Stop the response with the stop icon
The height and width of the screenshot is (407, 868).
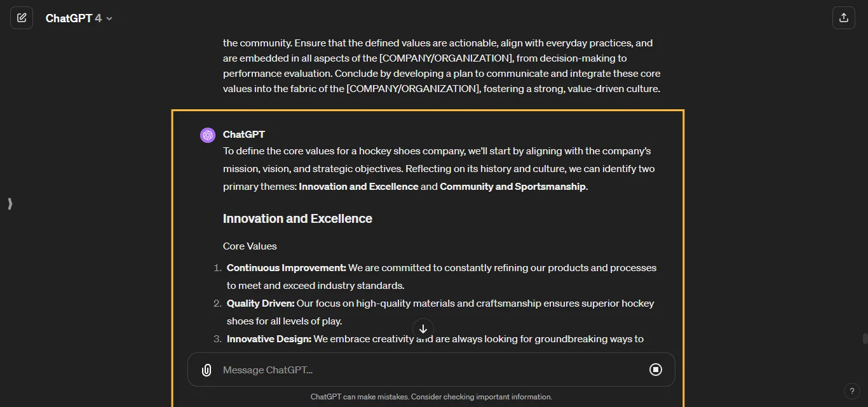tap(656, 370)
